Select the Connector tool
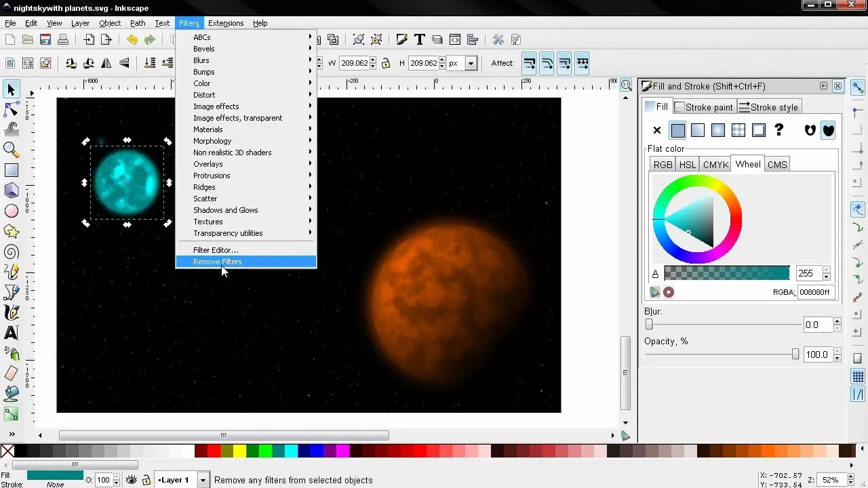 tap(11, 413)
